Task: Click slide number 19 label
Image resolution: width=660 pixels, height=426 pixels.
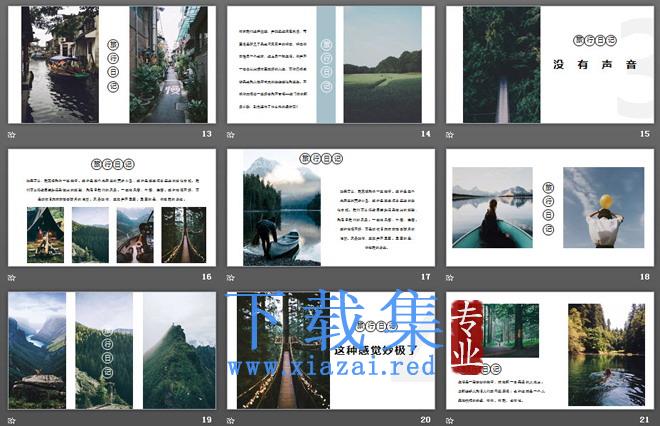Action: click(x=207, y=420)
